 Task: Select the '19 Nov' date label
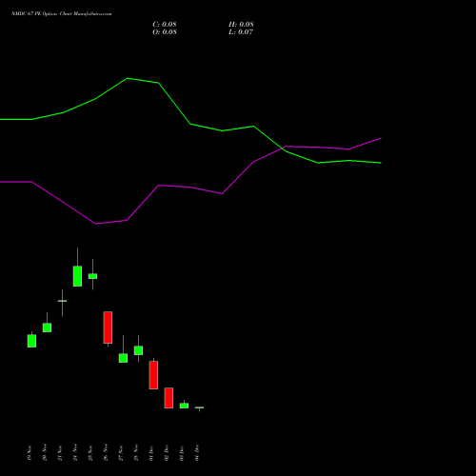(30, 453)
